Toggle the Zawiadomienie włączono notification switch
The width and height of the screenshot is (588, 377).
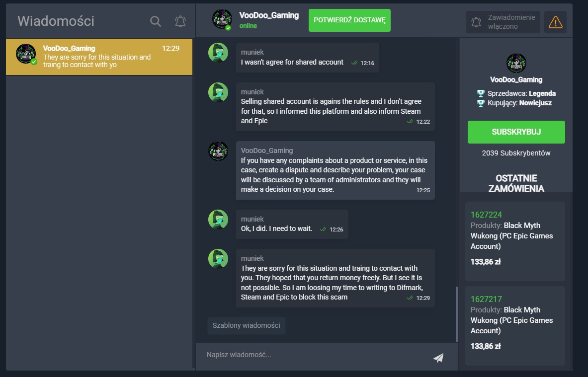point(503,22)
